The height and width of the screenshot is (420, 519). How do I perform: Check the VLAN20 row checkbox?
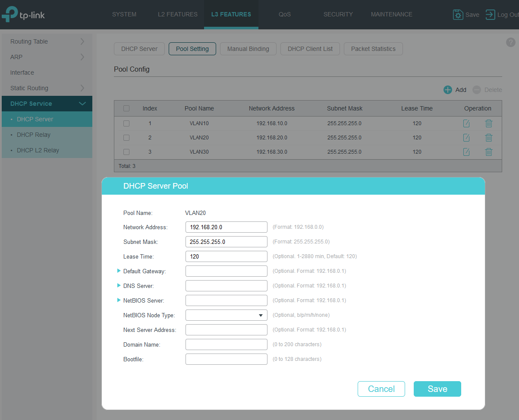click(x=126, y=138)
